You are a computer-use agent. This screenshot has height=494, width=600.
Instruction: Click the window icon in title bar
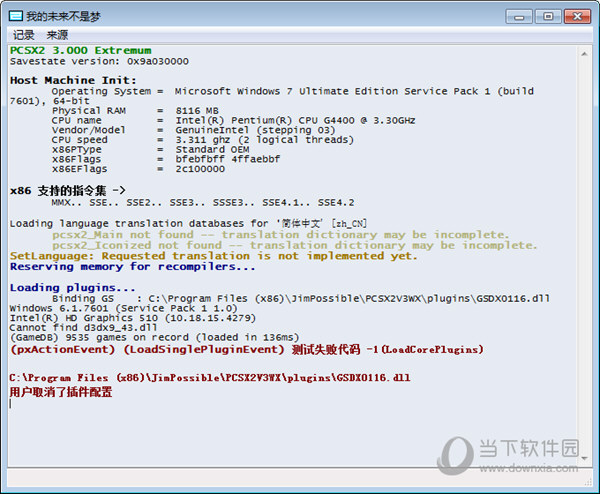[x=16, y=16]
